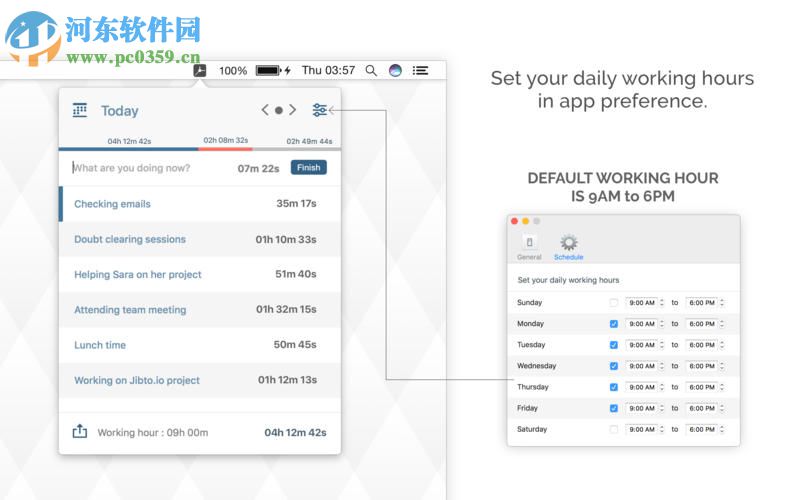Open Spotlight search in menu bar
Viewport: 800px width, 500px height.
[371, 70]
